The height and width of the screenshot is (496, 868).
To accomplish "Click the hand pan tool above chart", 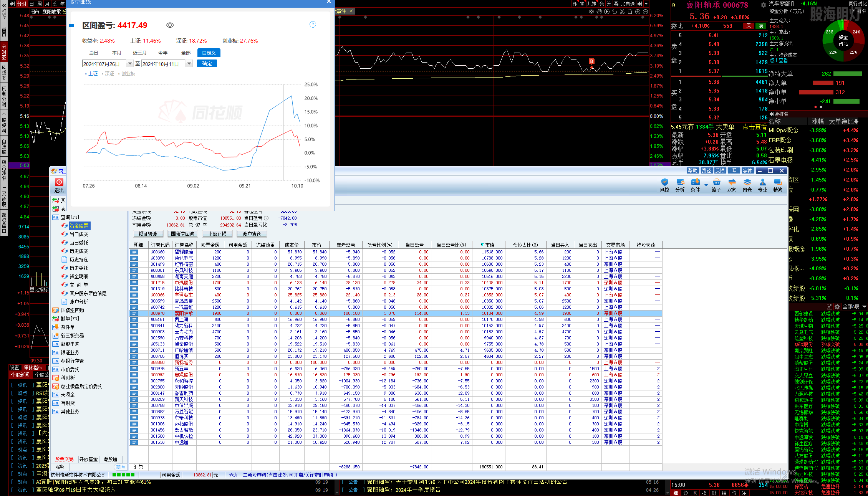I will [x=599, y=12].
